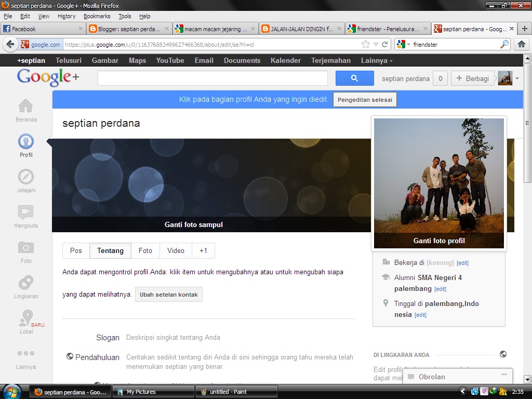Switch to the +1 profile tab
Image resolution: width=532 pixels, height=399 pixels.
click(203, 251)
